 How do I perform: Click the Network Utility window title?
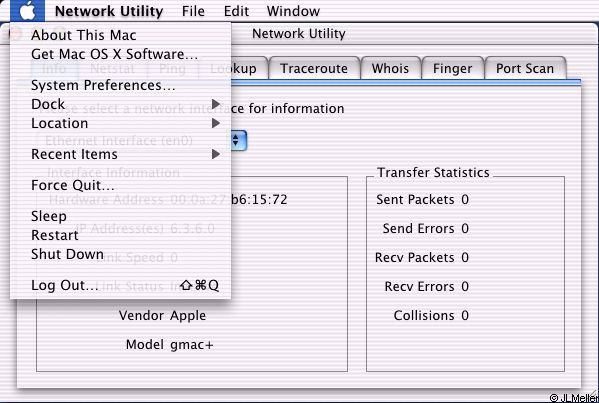pos(299,34)
